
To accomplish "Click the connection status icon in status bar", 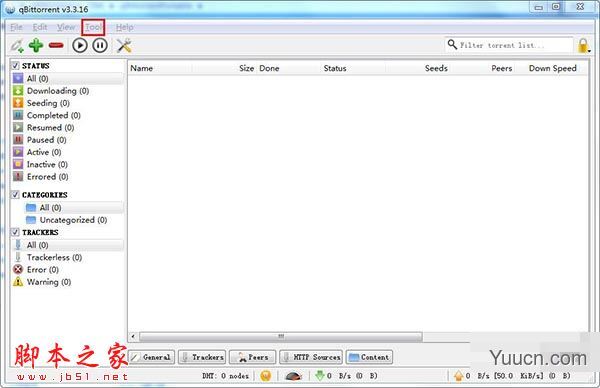I will 266,376.
